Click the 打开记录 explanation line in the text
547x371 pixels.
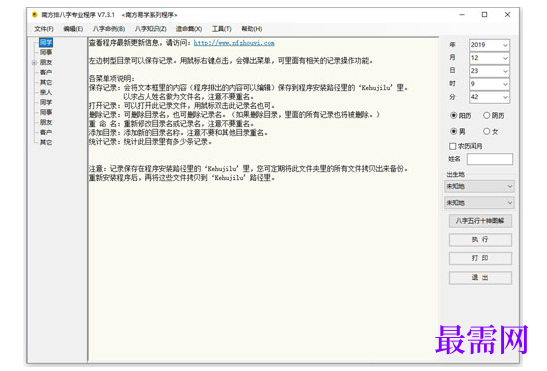(182, 105)
